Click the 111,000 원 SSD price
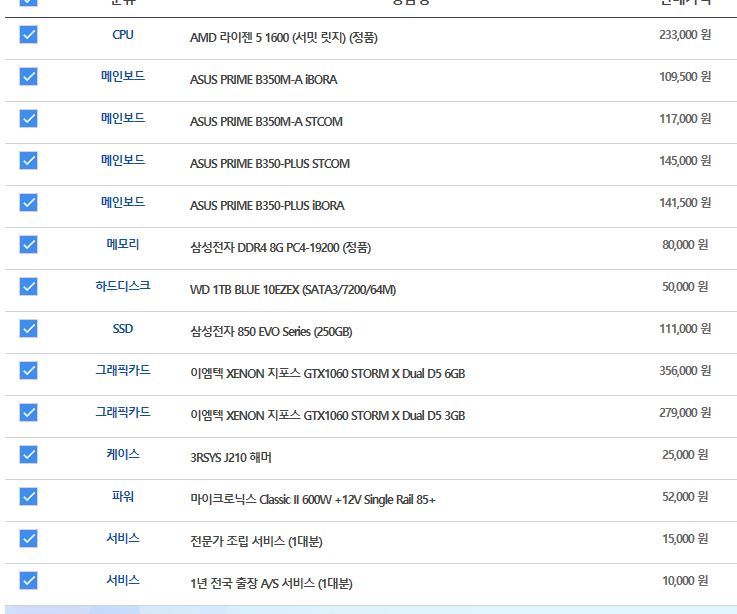 (x=685, y=329)
